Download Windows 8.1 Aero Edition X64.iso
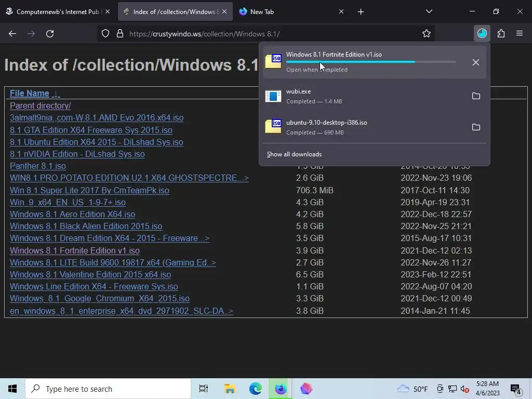The height and width of the screenshot is (399, 532). [72, 214]
